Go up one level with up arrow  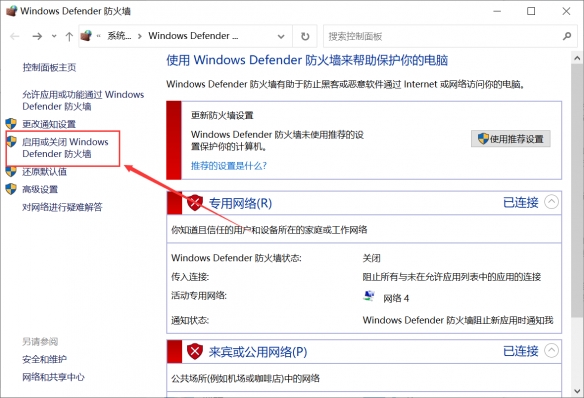click(x=69, y=36)
